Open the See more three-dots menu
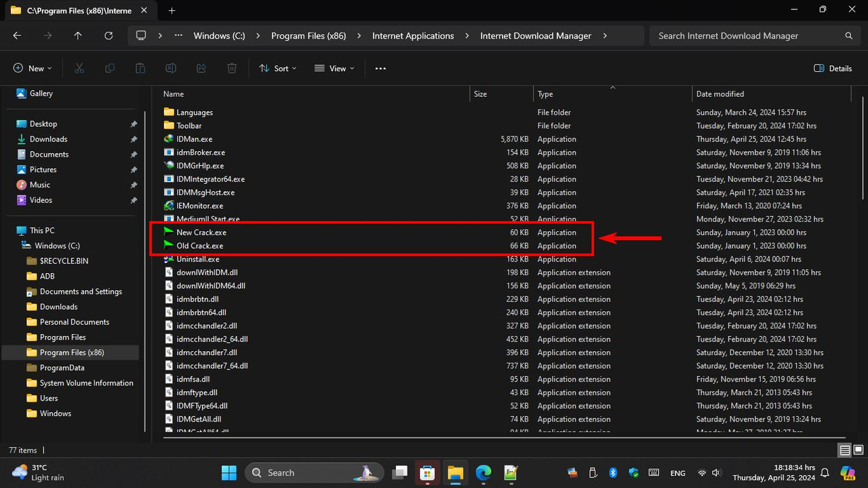 click(380, 68)
